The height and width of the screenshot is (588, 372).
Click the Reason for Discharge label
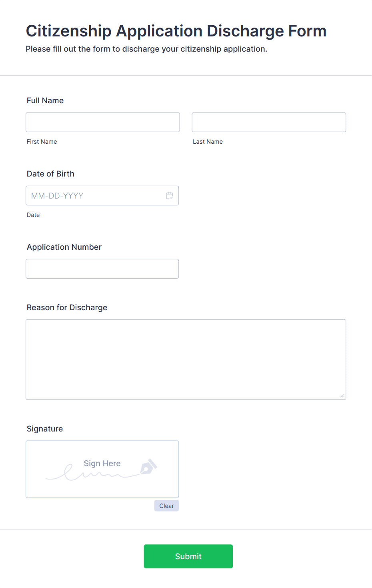coord(67,307)
